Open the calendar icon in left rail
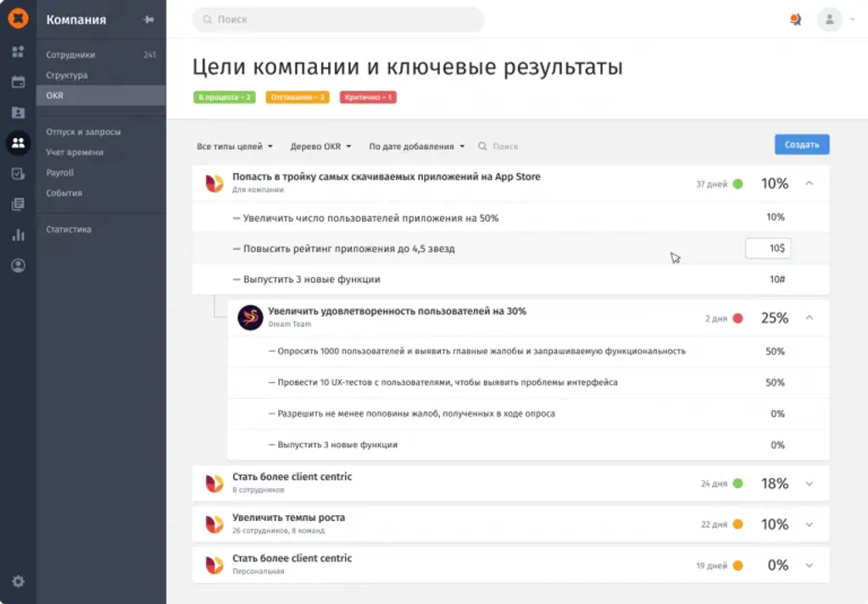 (18, 82)
